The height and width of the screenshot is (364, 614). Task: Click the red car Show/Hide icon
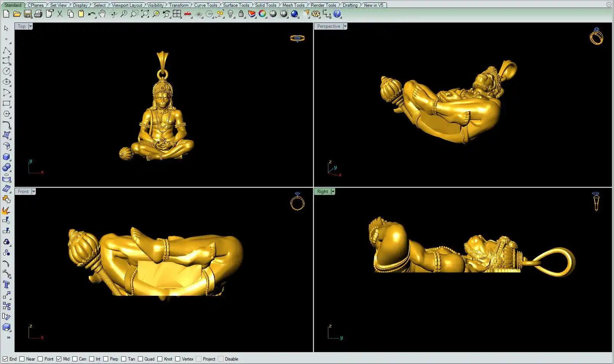[x=188, y=14]
